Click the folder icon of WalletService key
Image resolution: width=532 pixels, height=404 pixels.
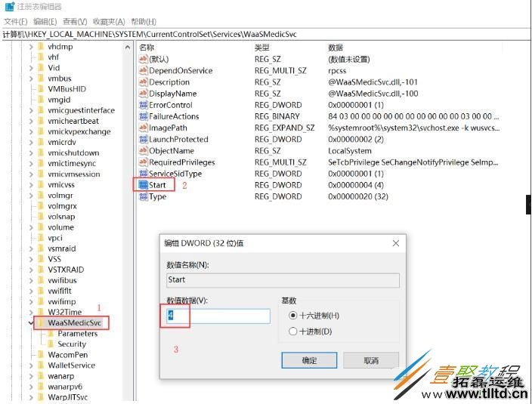[x=41, y=365]
